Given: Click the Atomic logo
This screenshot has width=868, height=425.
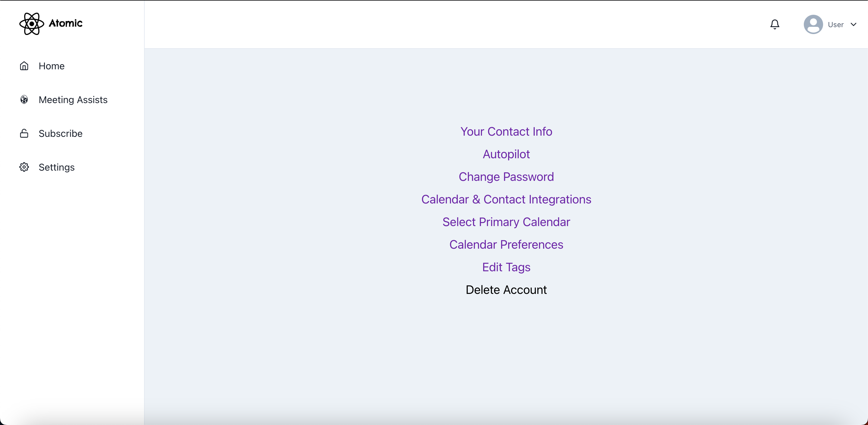Looking at the screenshot, I should coord(51,24).
